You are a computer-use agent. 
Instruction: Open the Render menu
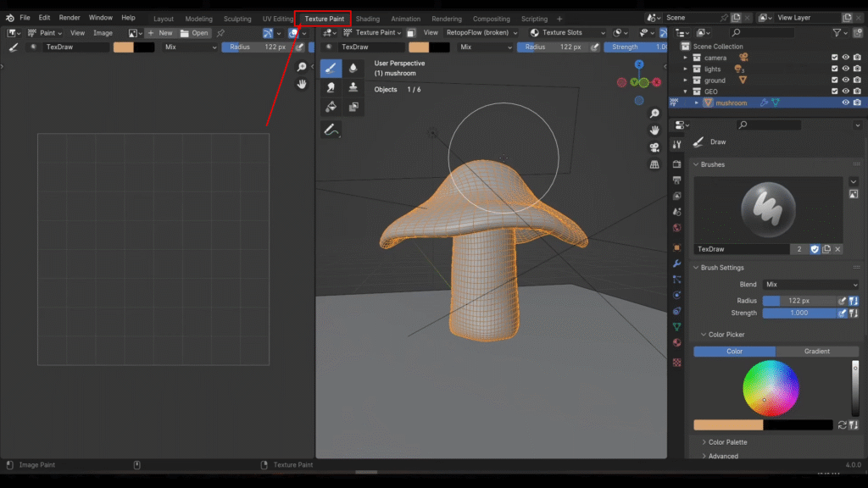[70, 18]
